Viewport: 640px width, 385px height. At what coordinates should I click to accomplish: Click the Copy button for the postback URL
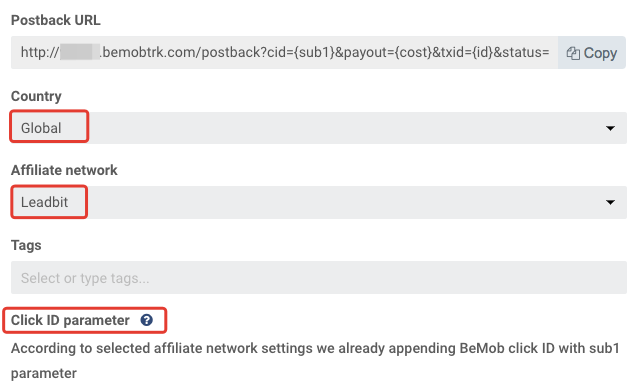[591, 53]
